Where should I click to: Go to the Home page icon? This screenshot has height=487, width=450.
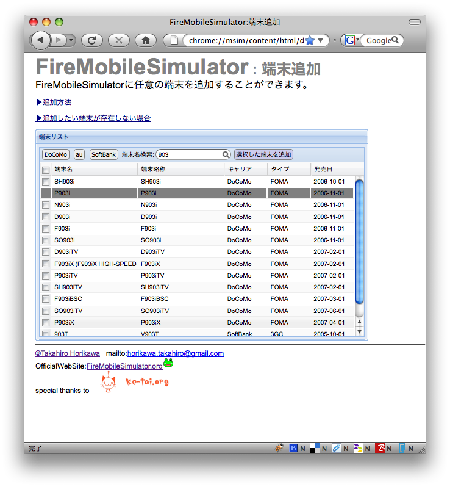point(146,40)
